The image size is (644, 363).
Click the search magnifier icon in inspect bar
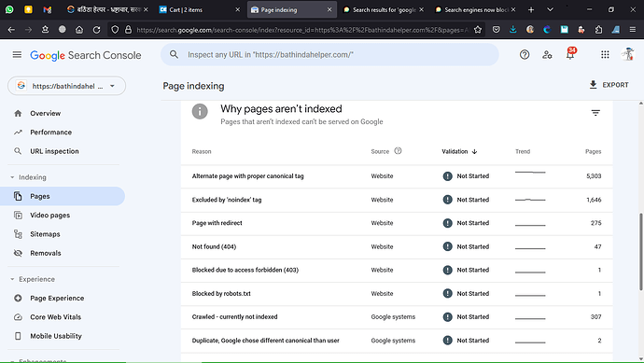click(x=175, y=55)
